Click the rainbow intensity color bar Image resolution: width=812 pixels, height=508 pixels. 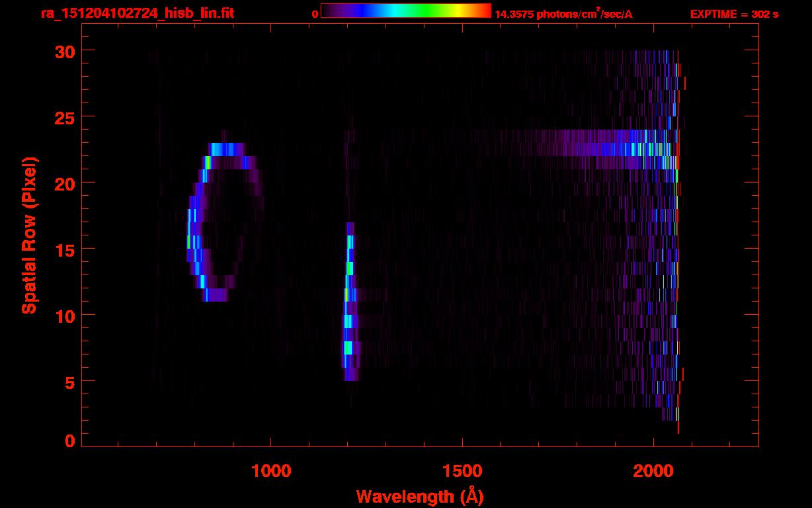[x=405, y=11]
